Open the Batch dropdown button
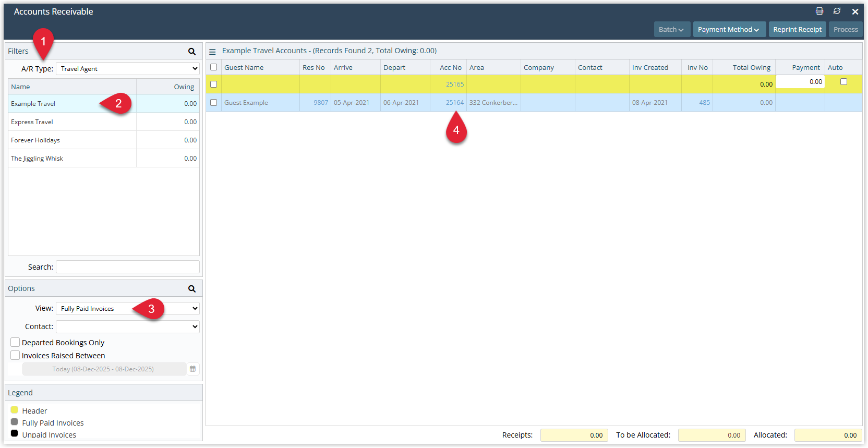 tap(672, 29)
